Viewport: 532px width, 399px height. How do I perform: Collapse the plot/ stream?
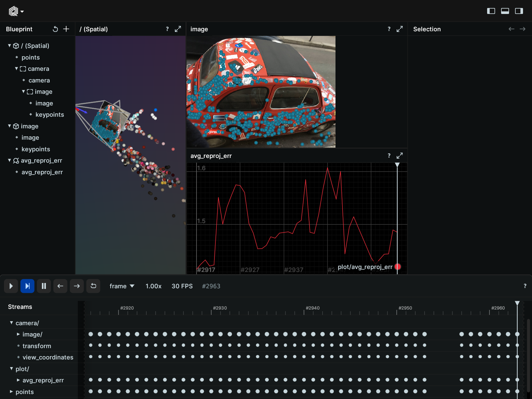(12, 369)
